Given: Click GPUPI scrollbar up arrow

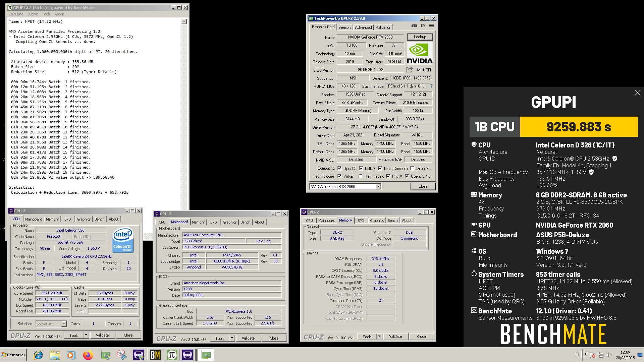Looking at the screenshot, I should tap(184, 21).
